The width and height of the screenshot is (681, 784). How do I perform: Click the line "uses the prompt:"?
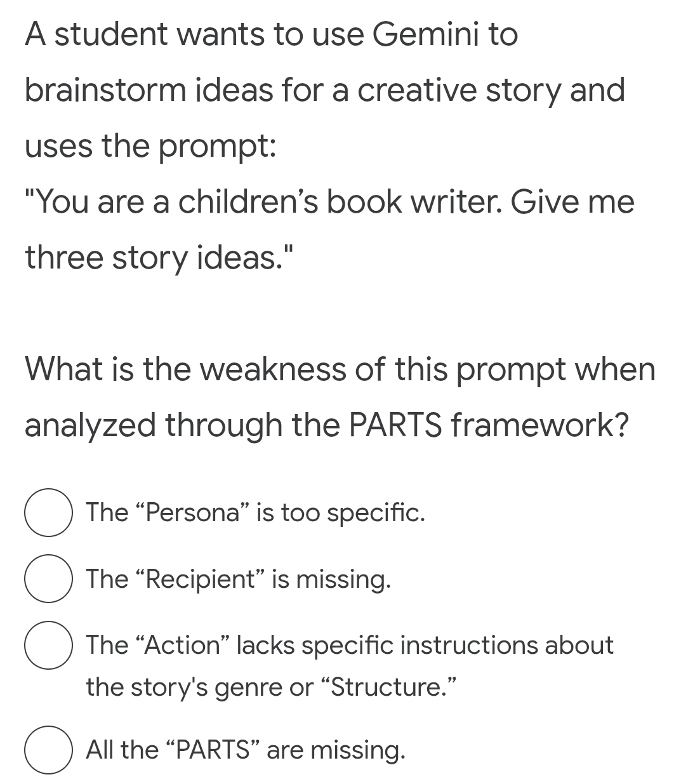click(150, 146)
